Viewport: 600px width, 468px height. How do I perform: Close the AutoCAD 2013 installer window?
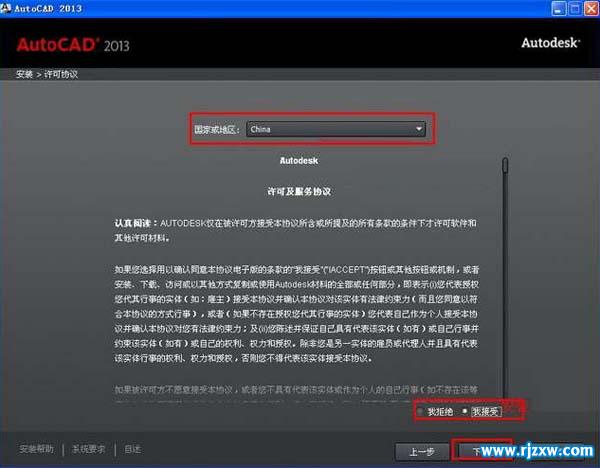coord(591,8)
